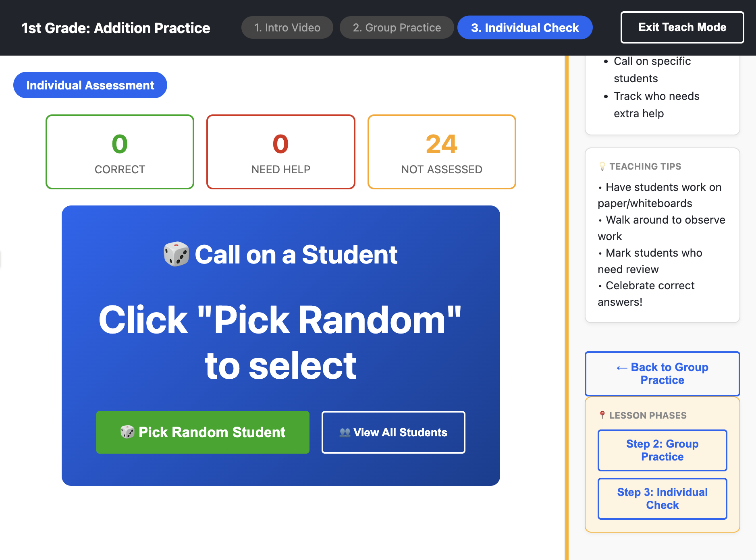Click the left arrow on Back to Group Practice

coord(621,367)
